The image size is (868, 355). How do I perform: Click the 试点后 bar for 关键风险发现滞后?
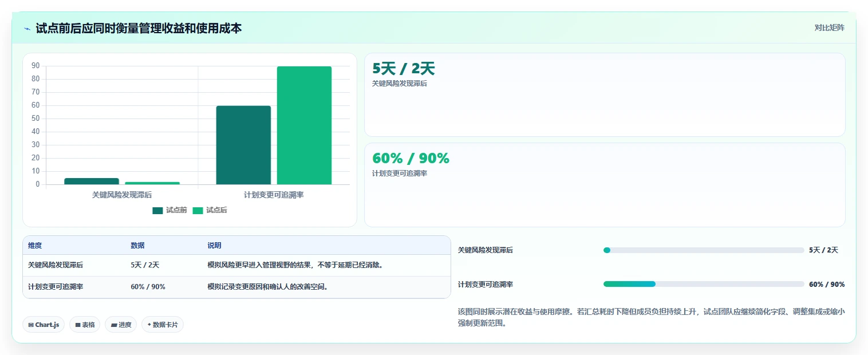point(152,183)
